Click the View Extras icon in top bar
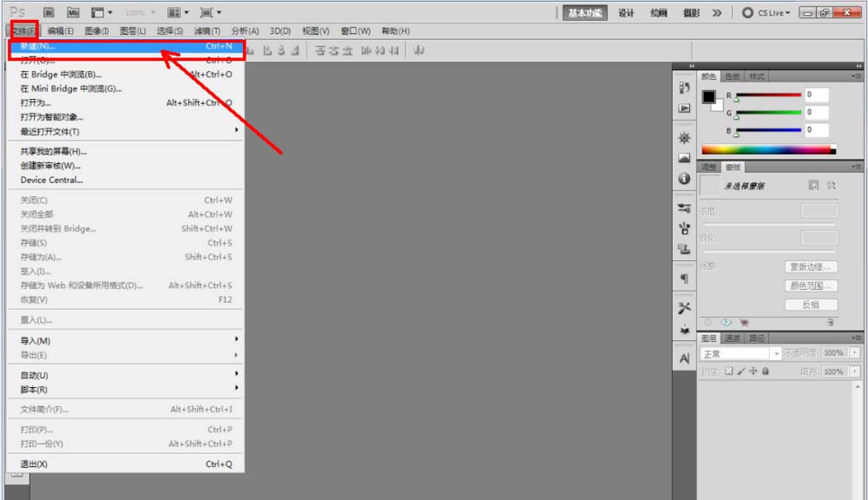This screenshot has height=500, width=868. 97,12
